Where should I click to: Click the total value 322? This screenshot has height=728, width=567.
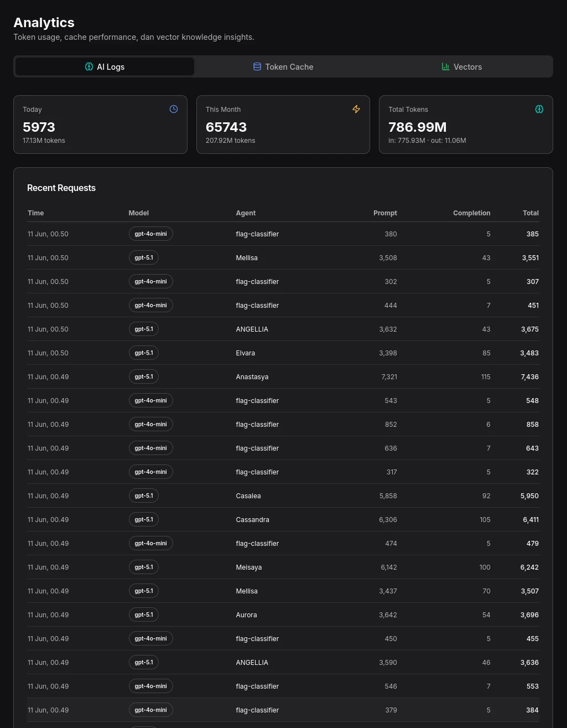click(532, 472)
